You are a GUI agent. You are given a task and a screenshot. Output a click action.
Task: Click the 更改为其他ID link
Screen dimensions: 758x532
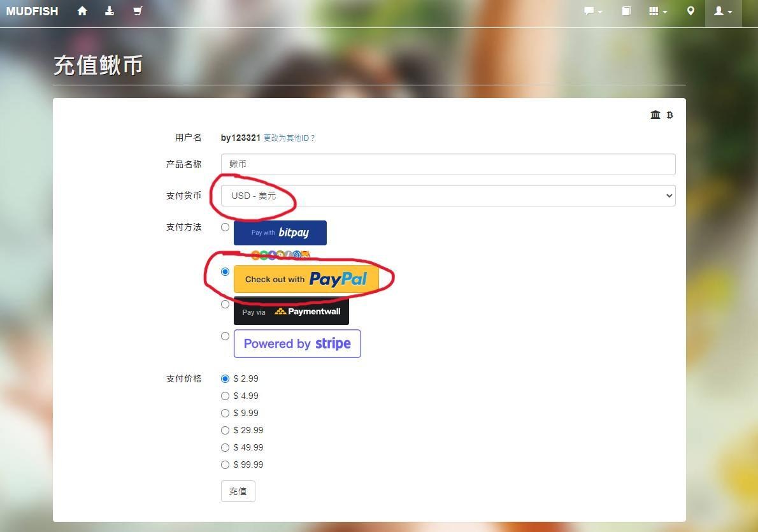pyautogui.click(x=289, y=138)
